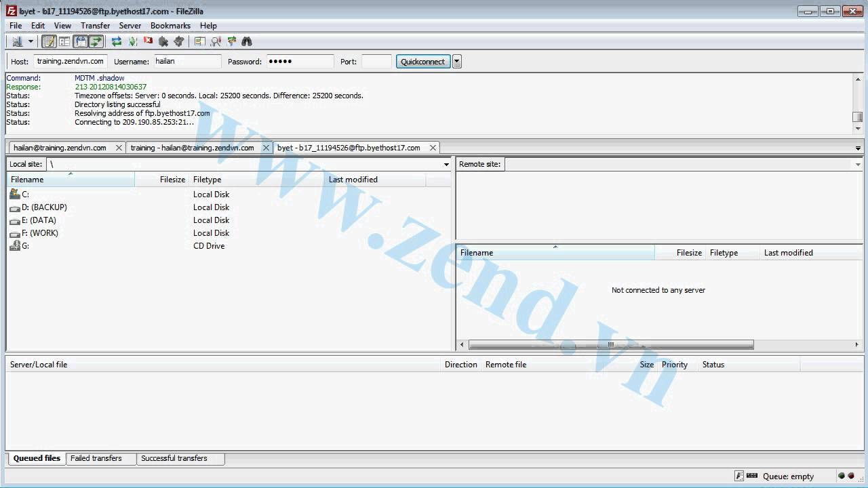Close the training - hailan tab
The height and width of the screenshot is (488, 868).
267,148
